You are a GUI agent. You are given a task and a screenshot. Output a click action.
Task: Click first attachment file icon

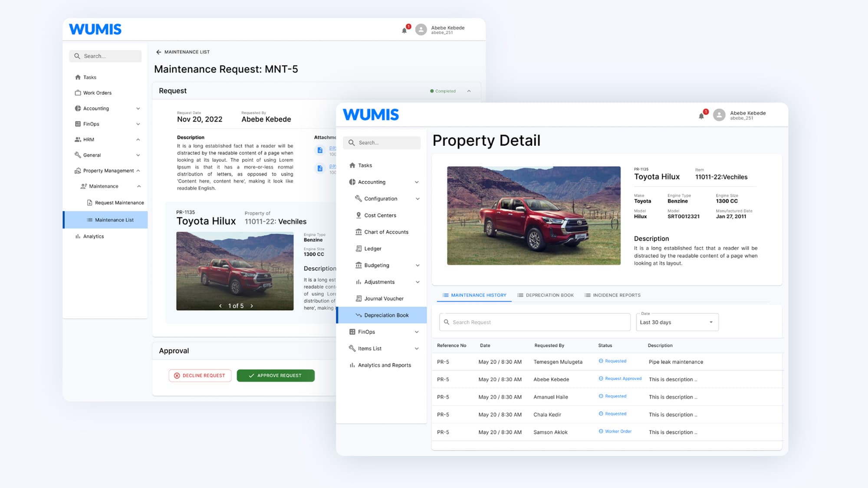point(320,150)
